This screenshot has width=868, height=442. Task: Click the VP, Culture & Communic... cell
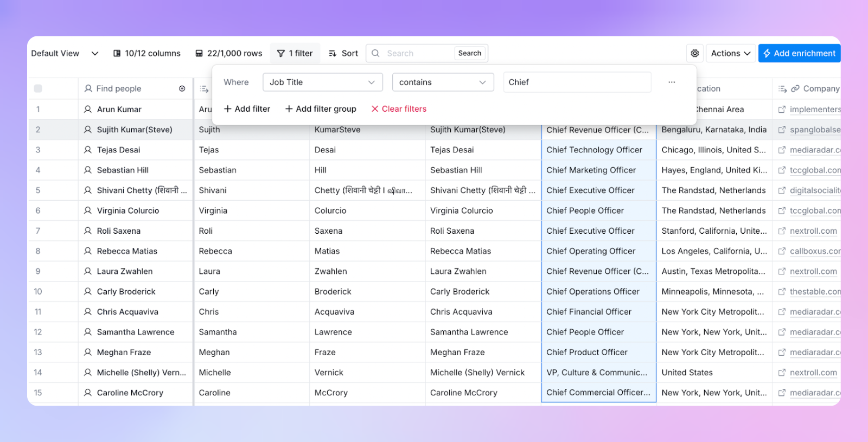pos(599,373)
